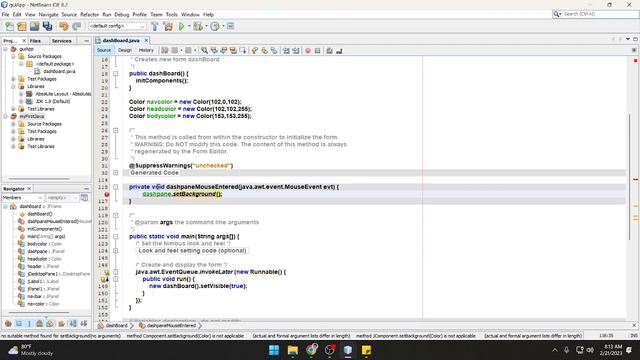Click the Last Edit icon in editor toolbar

pos(164,50)
